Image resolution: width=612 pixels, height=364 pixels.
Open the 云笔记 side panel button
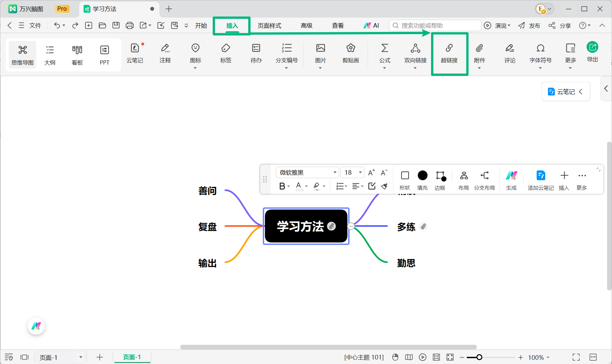point(566,92)
